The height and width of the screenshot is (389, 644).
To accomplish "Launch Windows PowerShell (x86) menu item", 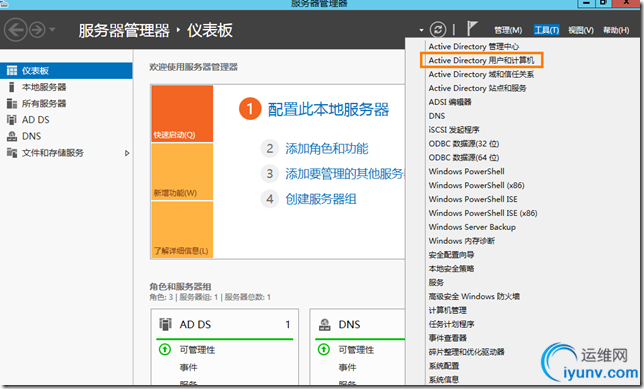I will [476, 185].
